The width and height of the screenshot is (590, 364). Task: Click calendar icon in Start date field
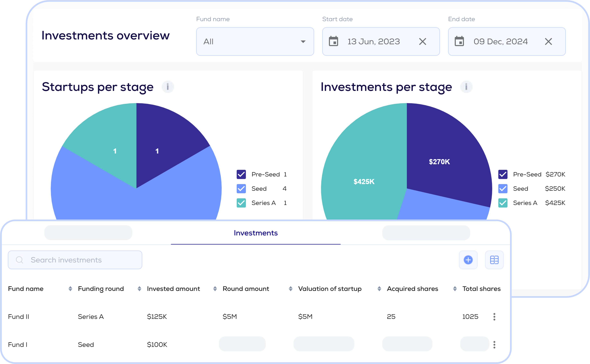[333, 41]
